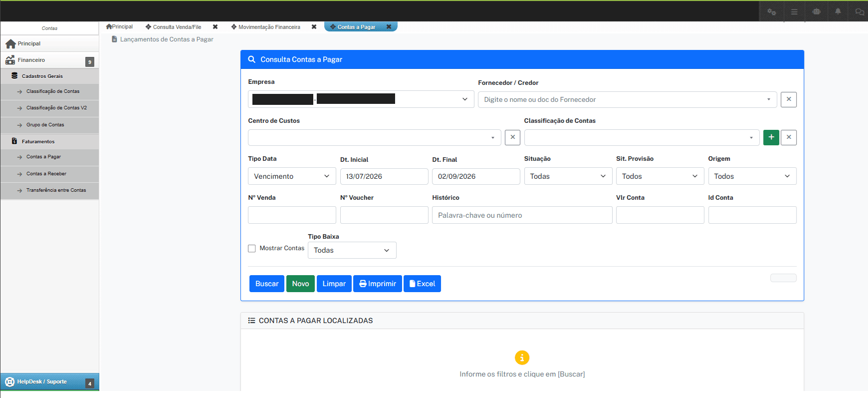Clear the Centro de Custos selection
This screenshot has width=868, height=398.
tap(512, 137)
